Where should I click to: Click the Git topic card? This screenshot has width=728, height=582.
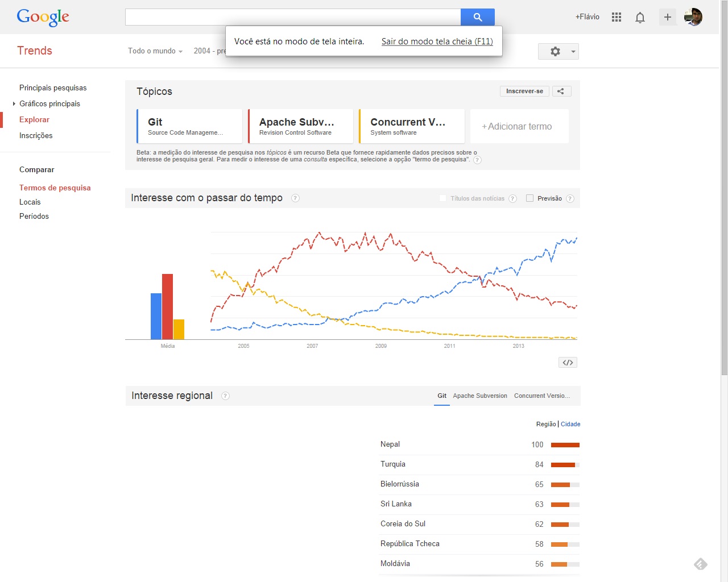click(x=189, y=126)
